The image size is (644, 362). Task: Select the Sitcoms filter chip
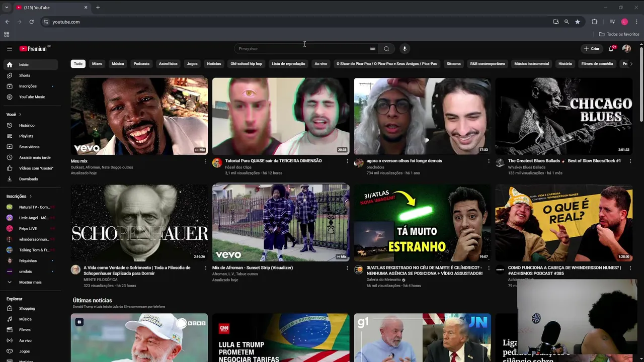453,64
